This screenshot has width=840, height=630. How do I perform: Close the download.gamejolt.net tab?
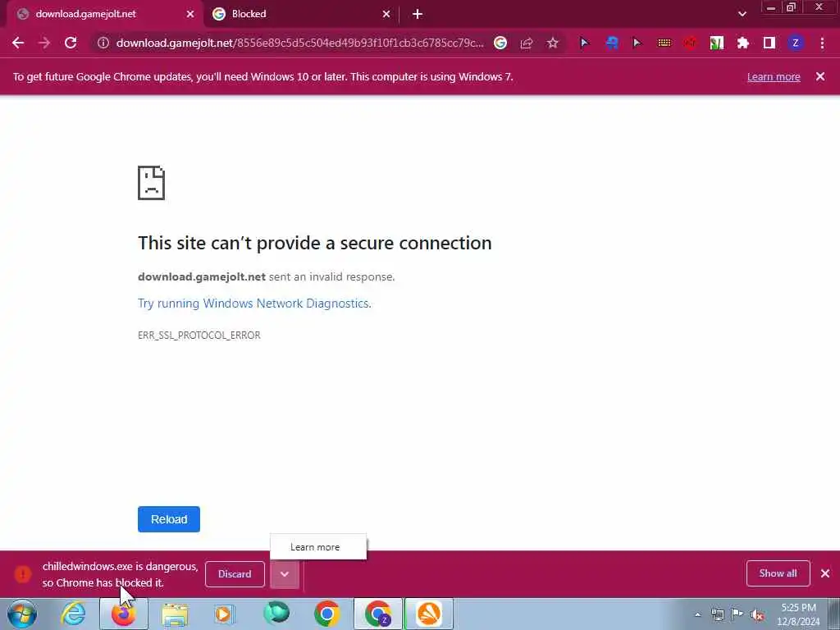[190, 14]
